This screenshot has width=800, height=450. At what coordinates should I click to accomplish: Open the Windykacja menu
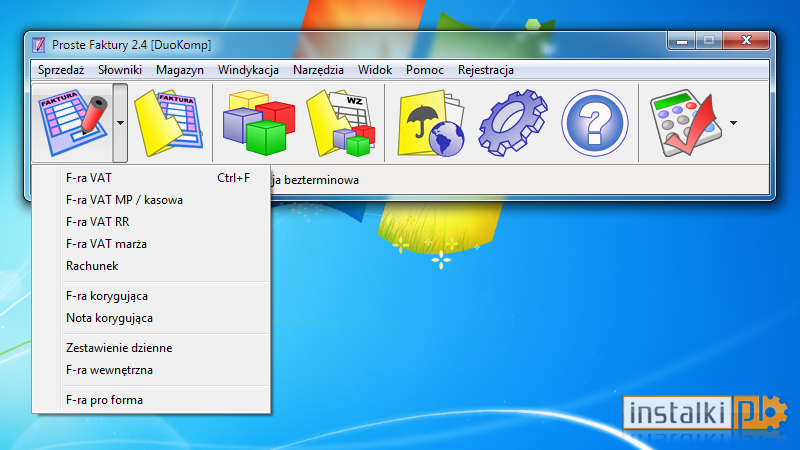click(x=248, y=70)
